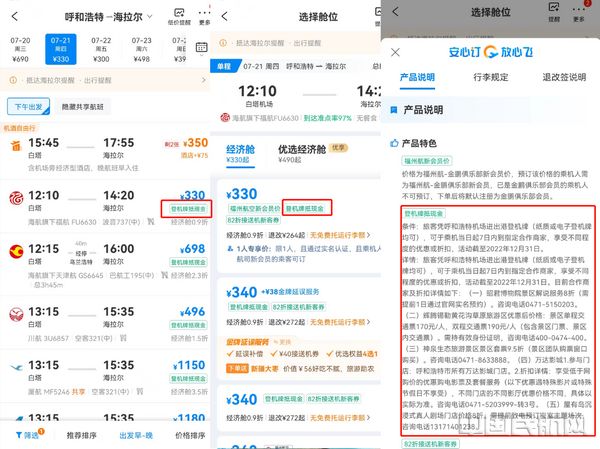Tap the info icon beside 抵达海拉尔提醒 in middle screen
The width and height of the screenshot is (600, 449).
pos(223,43)
